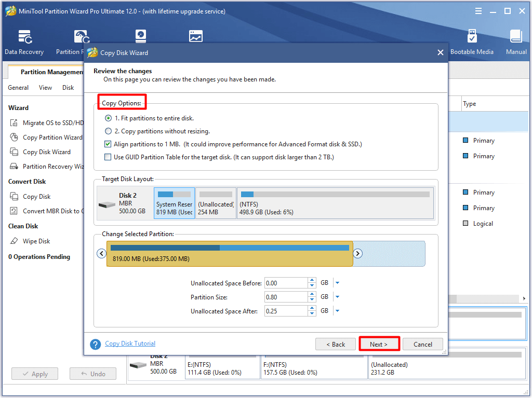This screenshot has height=398, width=532.
Task: Click the Next button in the wizard
Action: click(379, 344)
